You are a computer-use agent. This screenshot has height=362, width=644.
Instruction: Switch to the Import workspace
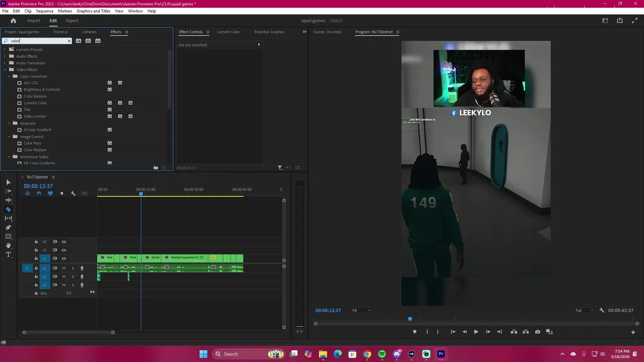click(34, 21)
